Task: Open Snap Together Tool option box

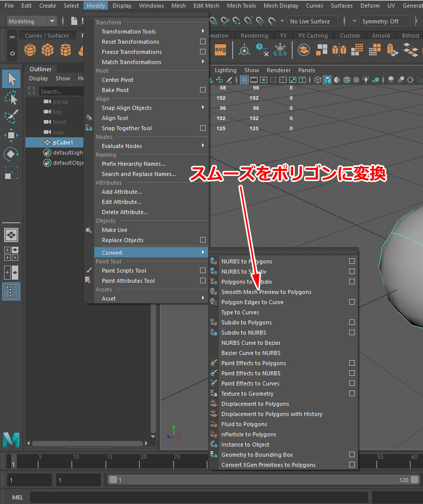Action: coord(203,128)
